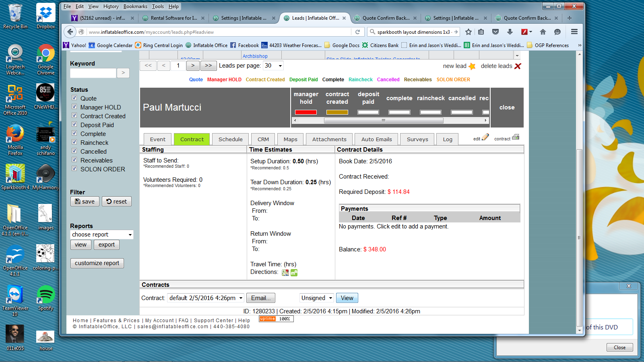Click Firefox bookmark star icon
Viewport: 644px width, 362px height.
469,32
